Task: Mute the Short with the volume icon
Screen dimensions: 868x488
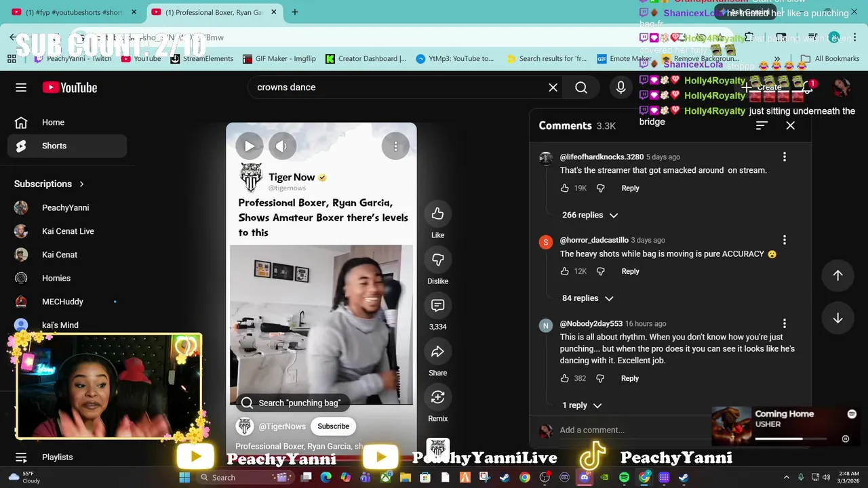Action: click(281, 146)
